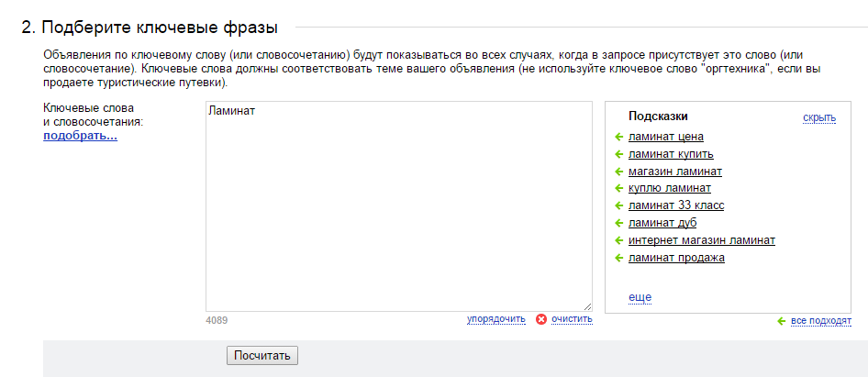Click the 'Посчитать' button

[x=262, y=355]
